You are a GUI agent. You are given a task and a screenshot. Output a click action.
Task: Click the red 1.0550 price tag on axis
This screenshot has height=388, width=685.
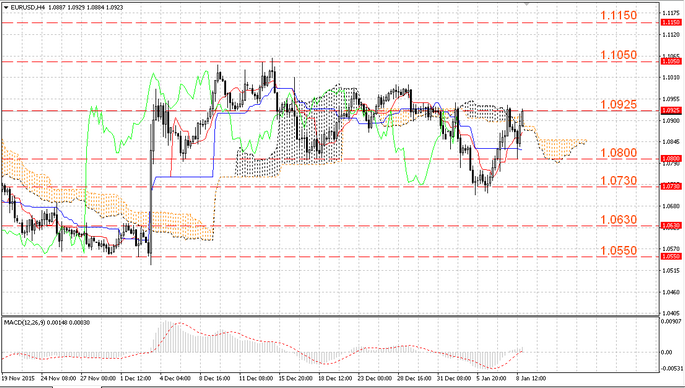[x=671, y=256]
